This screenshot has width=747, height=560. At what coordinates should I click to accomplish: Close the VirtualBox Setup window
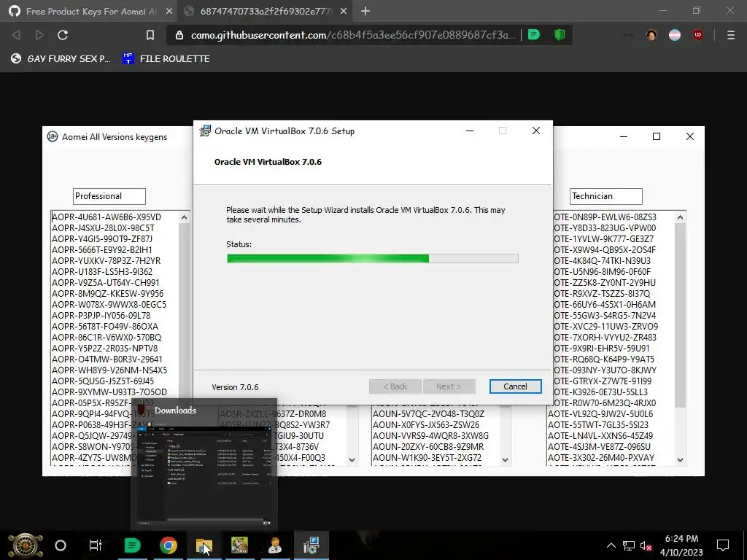point(536,131)
